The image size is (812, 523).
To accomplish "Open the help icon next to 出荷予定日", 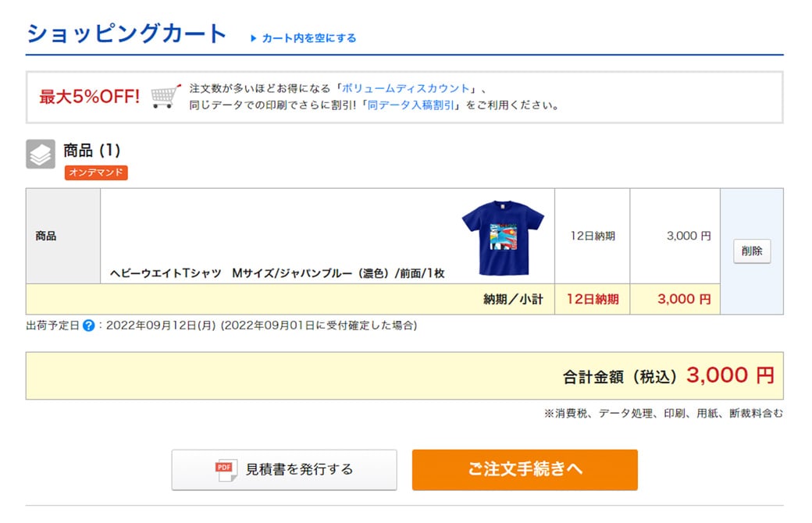I will click(x=88, y=326).
